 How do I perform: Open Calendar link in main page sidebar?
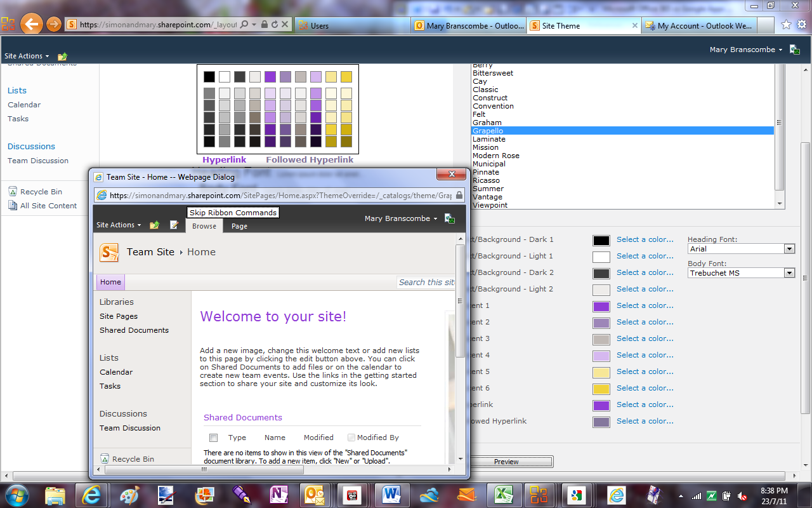point(24,105)
